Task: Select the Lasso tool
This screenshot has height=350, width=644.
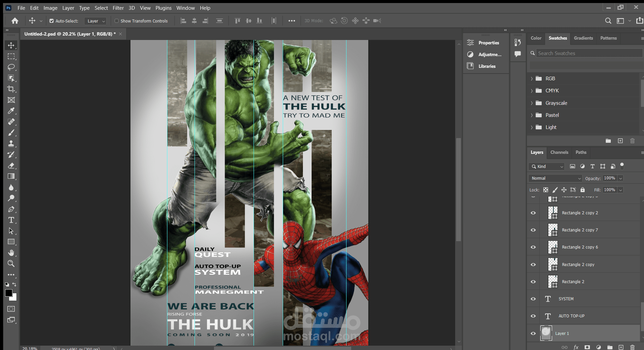Action: (x=11, y=67)
